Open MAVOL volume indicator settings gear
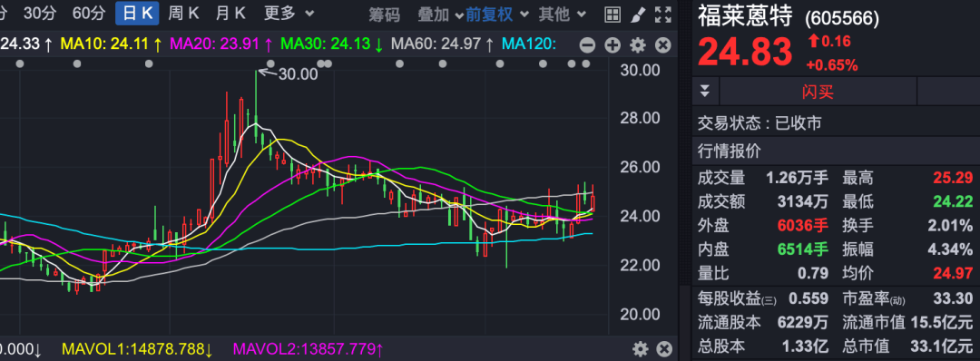The image size is (980, 361). click(x=641, y=349)
